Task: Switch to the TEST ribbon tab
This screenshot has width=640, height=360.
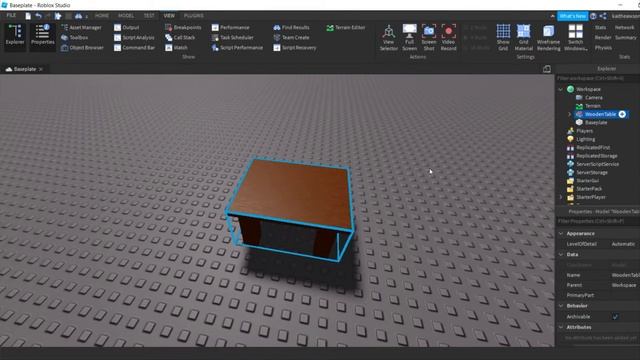Action: (149, 16)
